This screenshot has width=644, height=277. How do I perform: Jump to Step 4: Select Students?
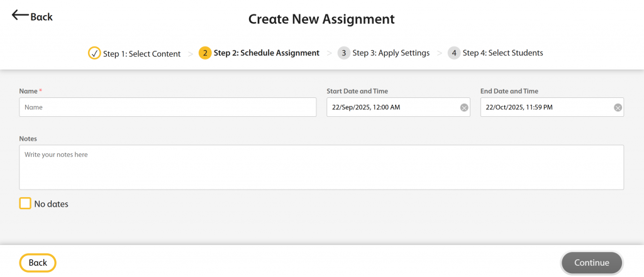click(x=502, y=53)
